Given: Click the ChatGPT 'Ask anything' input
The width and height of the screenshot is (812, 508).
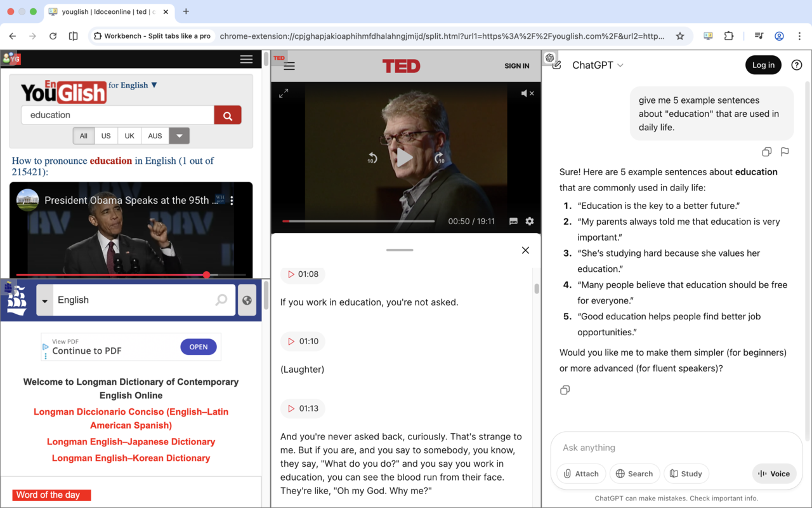Looking at the screenshot, I should pyautogui.click(x=676, y=448).
